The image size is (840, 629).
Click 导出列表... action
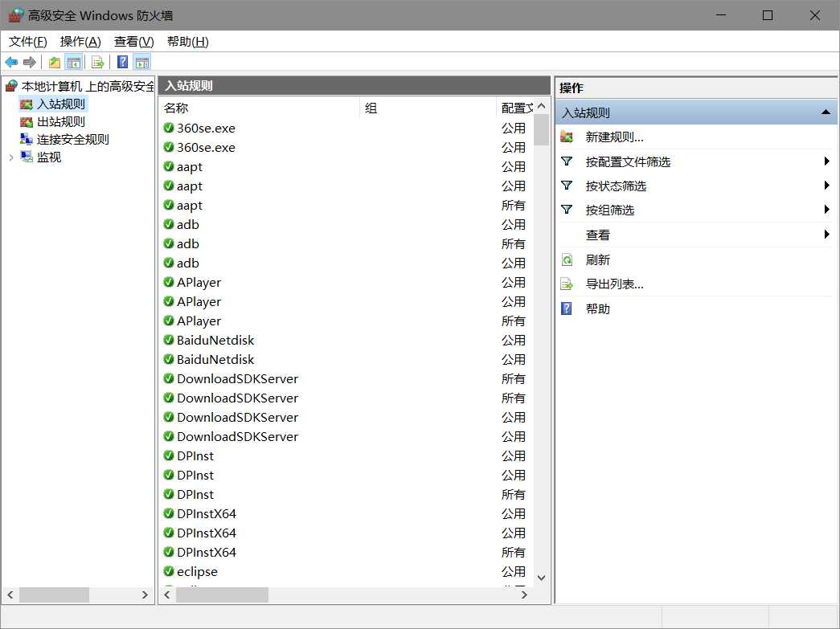click(614, 284)
